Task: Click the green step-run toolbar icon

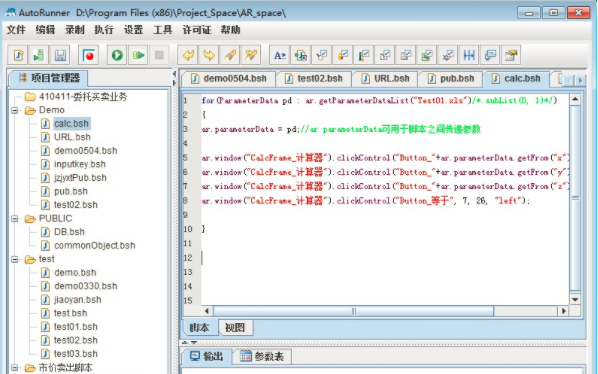Action: pos(138,56)
